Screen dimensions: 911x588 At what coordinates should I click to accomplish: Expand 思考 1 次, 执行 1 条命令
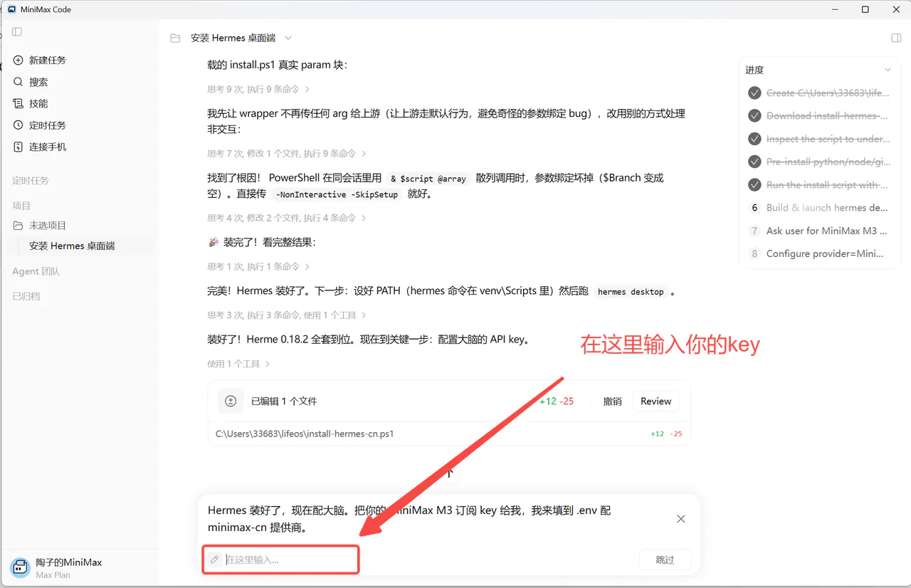[x=258, y=266]
